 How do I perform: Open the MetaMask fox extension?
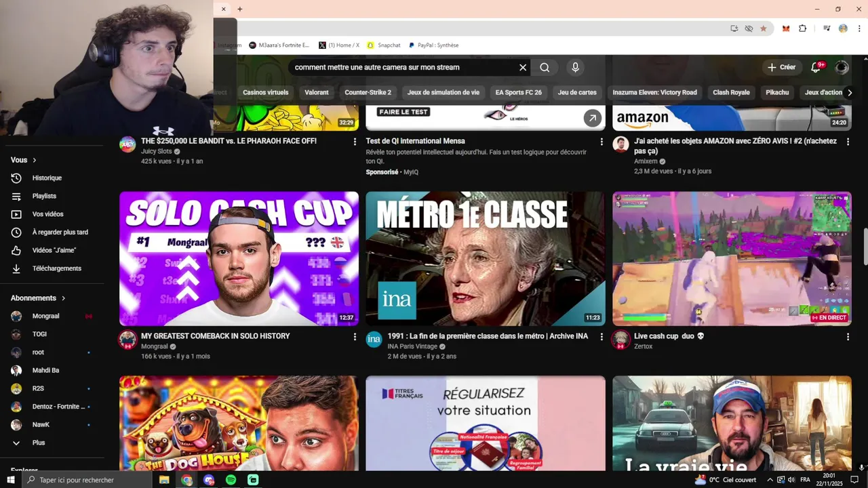(x=786, y=28)
